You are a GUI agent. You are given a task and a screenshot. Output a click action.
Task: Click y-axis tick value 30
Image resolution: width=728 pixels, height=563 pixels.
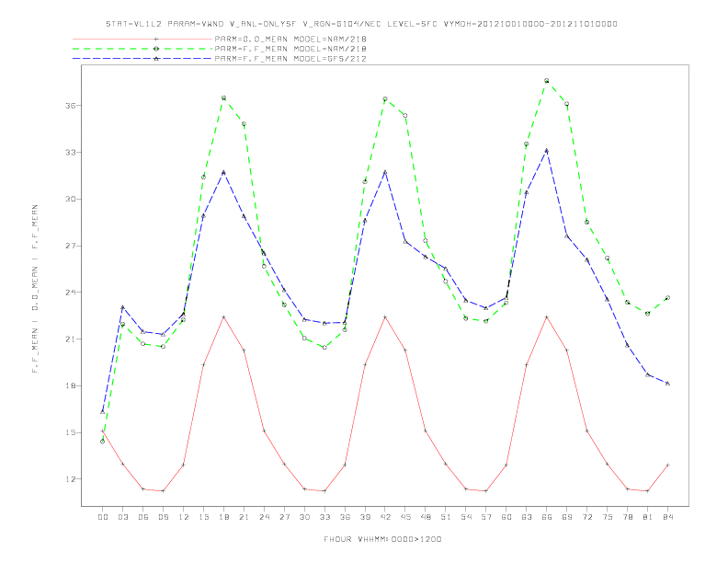tap(70, 199)
